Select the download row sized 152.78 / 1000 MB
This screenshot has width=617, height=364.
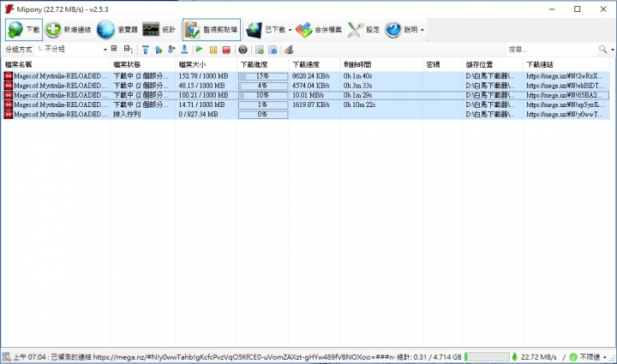(305, 76)
